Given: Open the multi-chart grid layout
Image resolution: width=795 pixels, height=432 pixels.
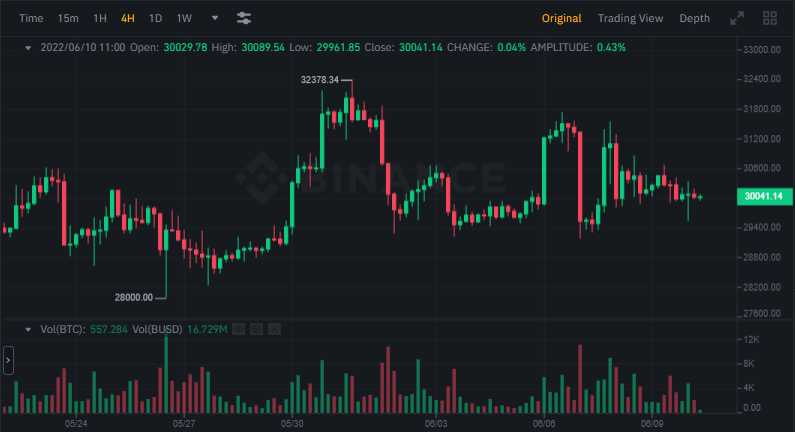Looking at the screenshot, I should (x=770, y=18).
